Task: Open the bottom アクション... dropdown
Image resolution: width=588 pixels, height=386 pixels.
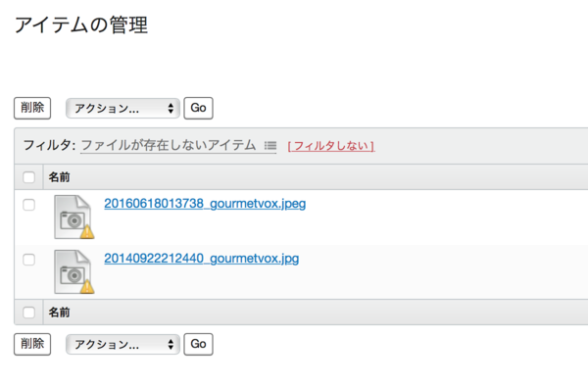Action: coord(123,345)
